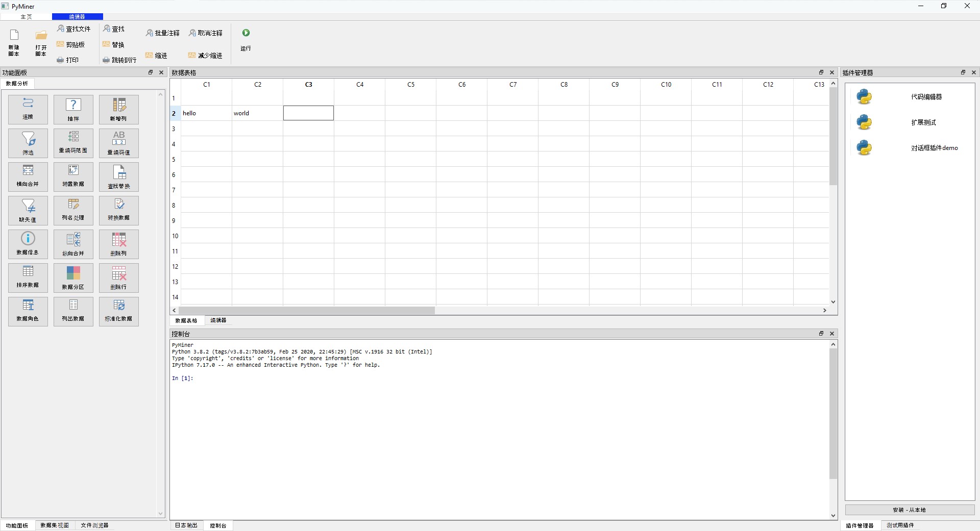Select the 新增列 add column icon
The image size is (980, 531).
[x=119, y=109]
